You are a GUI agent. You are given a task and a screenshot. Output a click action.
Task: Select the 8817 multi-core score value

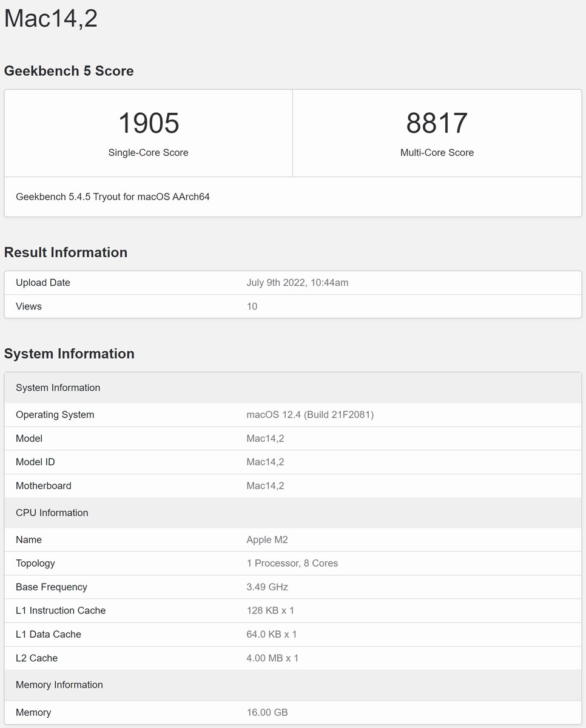point(437,123)
